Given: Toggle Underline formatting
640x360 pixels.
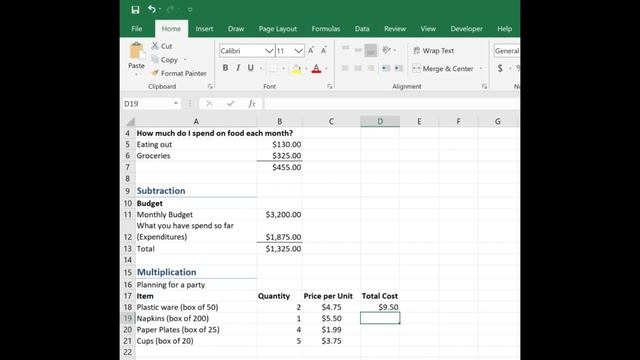Looking at the screenshot, I should click(x=251, y=68).
